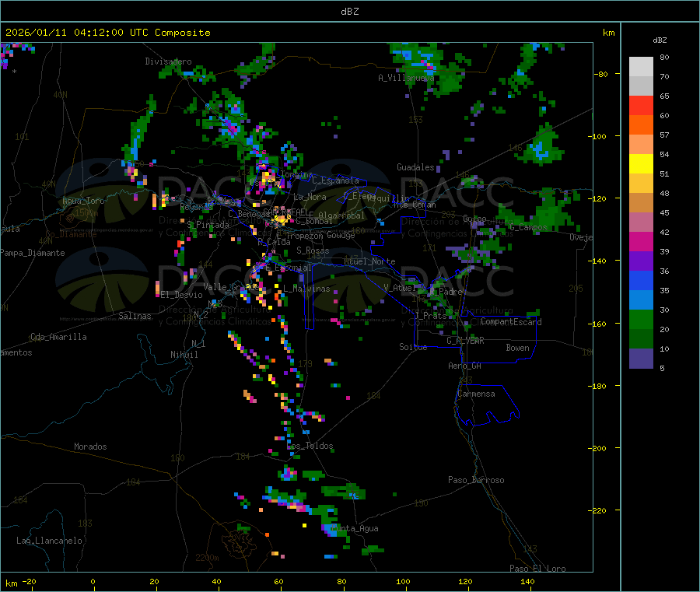The image size is (700, 592).
Task: Click the 'Aero_GA' place label
Action: [464, 366]
